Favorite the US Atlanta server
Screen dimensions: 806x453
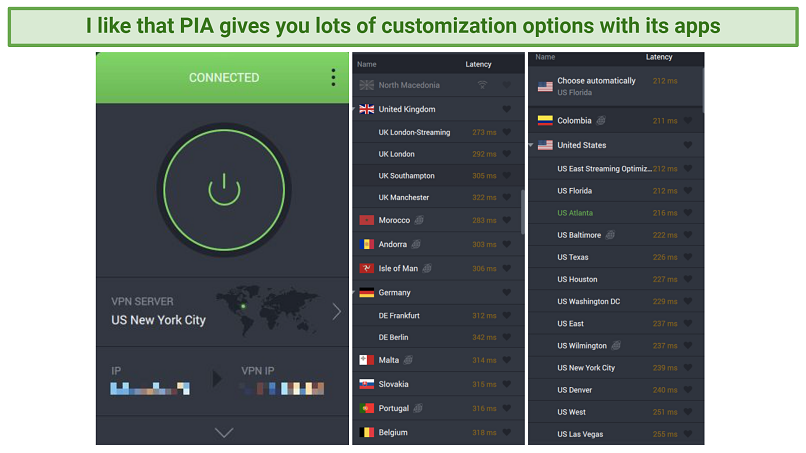[688, 213]
